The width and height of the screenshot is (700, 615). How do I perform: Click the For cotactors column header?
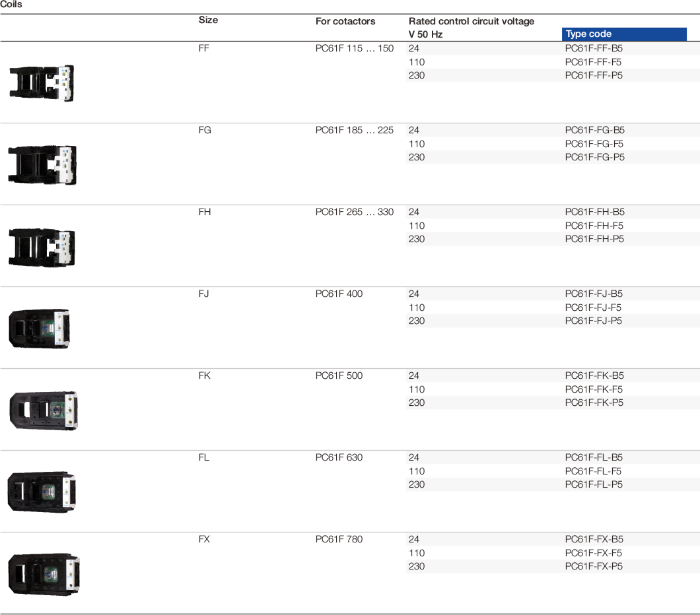pyautogui.click(x=345, y=21)
